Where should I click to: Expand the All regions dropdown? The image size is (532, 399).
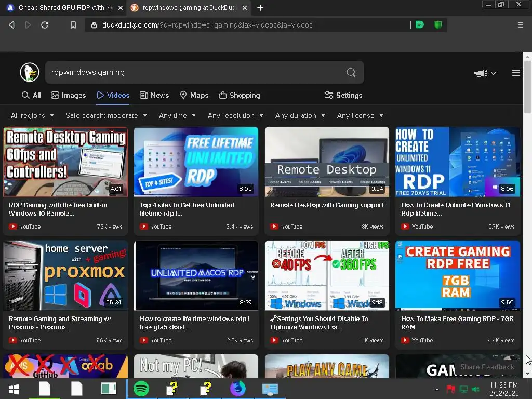(x=32, y=116)
